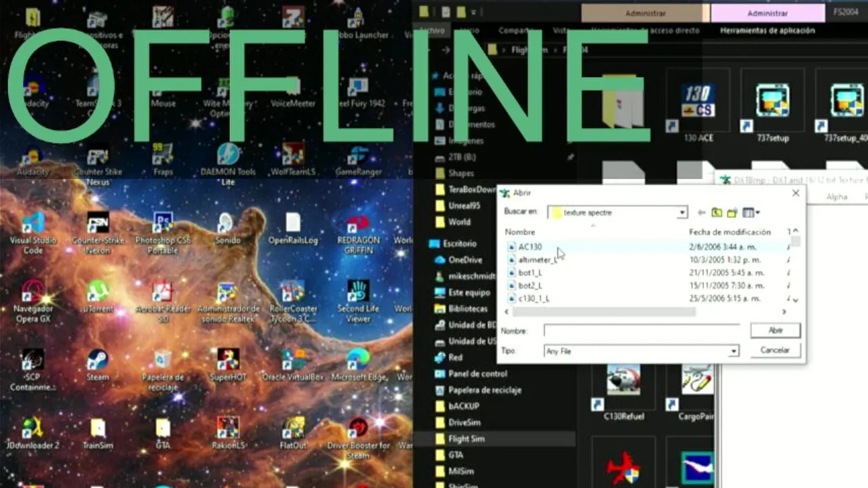868x488 pixels.
Task: Open Herramientas de aplicación ribbon tab
Action: tap(767, 30)
